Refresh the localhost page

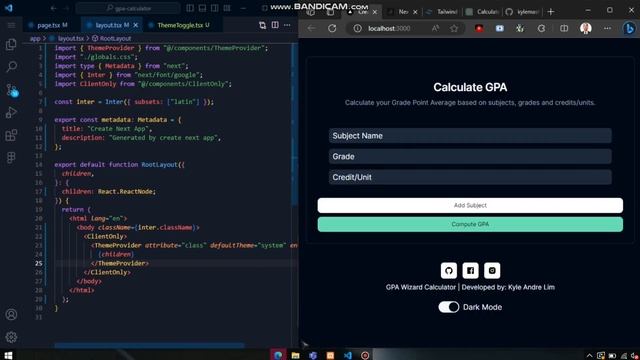point(332,28)
